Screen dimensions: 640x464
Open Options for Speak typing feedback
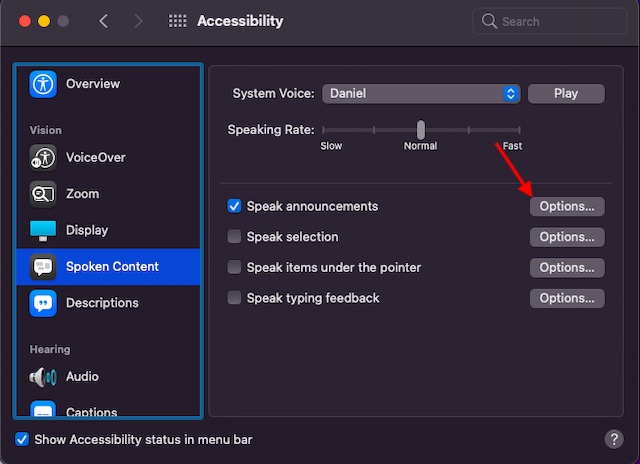(x=567, y=298)
